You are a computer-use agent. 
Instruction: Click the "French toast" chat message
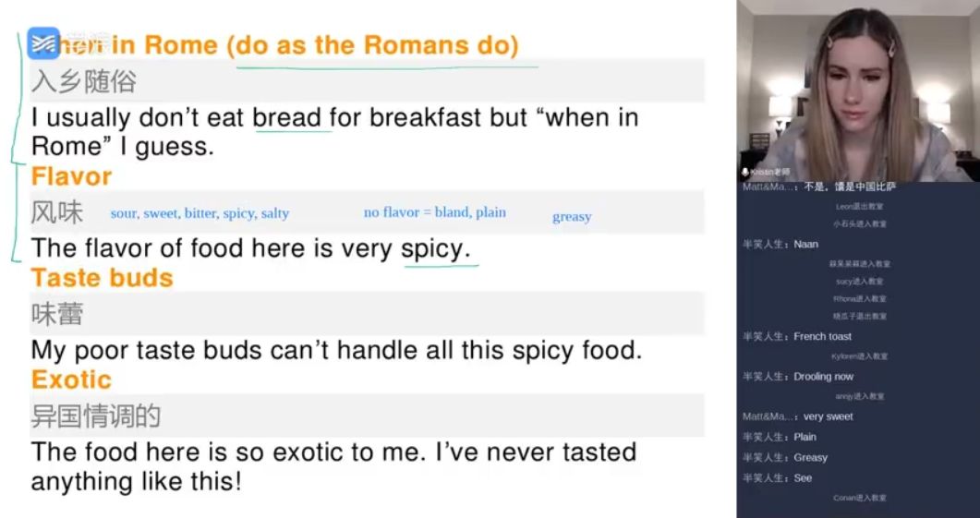(822, 337)
